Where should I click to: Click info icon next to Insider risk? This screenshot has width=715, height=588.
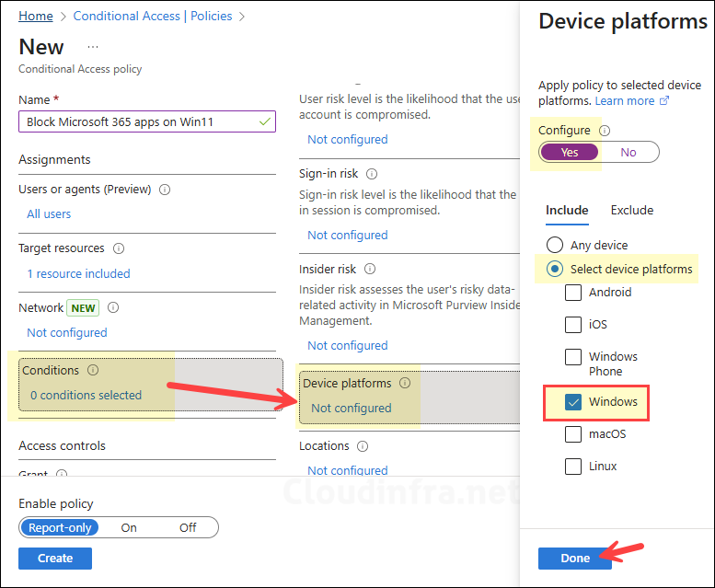click(370, 270)
